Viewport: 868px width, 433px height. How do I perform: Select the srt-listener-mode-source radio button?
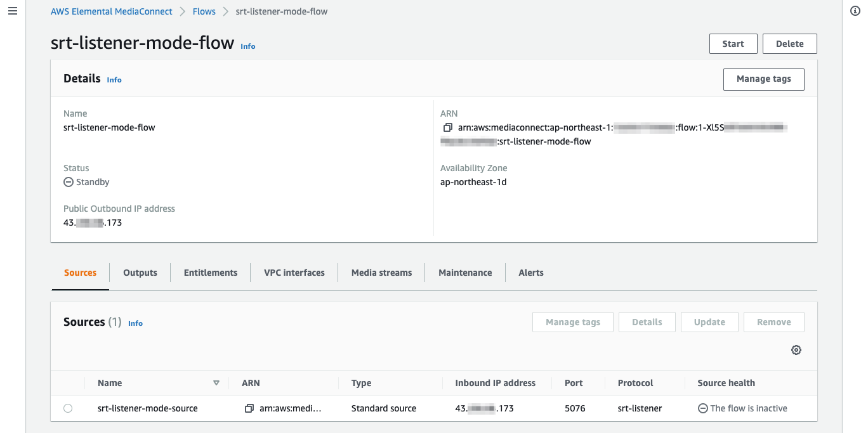[x=68, y=408]
